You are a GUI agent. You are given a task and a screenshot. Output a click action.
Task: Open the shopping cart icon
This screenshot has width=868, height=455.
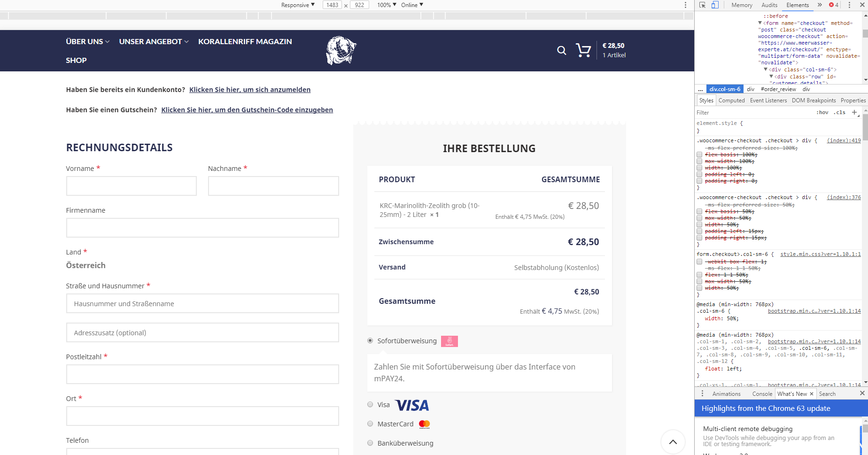[x=583, y=50]
